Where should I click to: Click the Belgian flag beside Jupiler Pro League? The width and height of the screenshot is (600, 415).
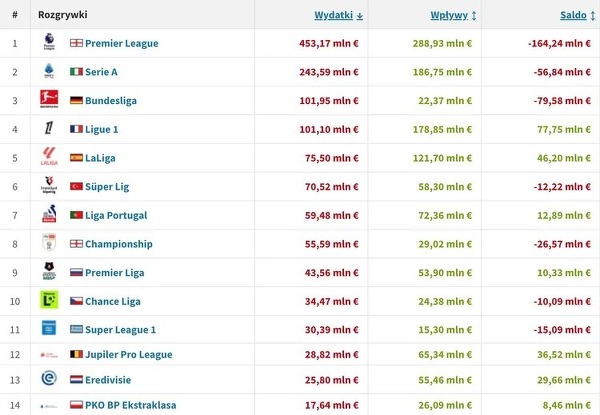click(76, 355)
